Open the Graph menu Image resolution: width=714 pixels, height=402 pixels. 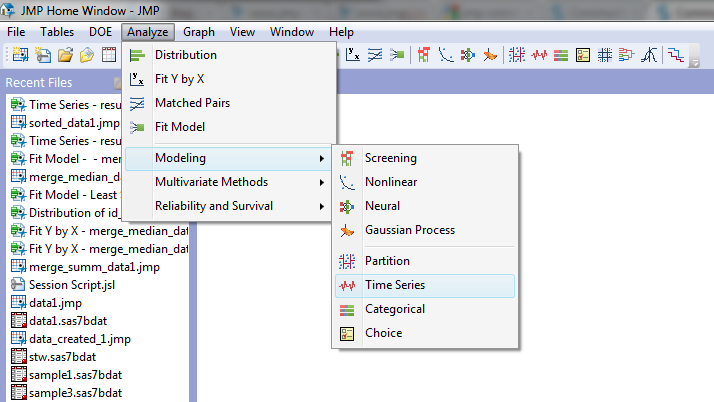pyautogui.click(x=199, y=32)
